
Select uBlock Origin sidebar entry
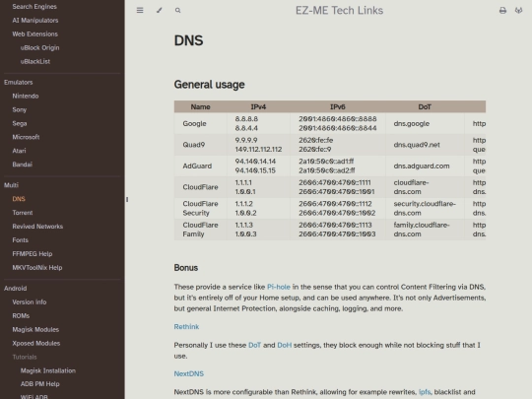(39, 48)
